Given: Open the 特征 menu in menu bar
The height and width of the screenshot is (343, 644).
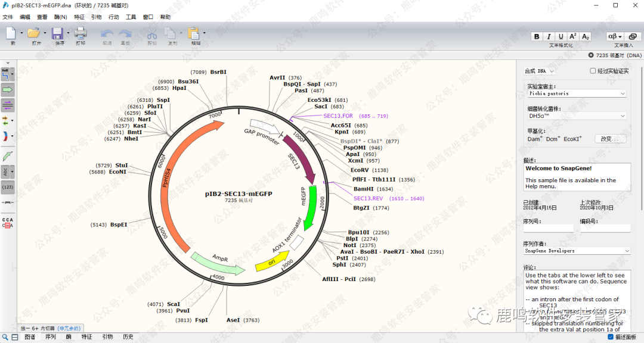Looking at the screenshot, I should [x=79, y=17].
